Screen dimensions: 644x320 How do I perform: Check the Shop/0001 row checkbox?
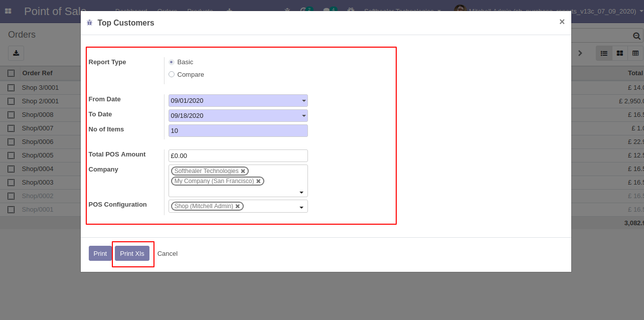click(11, 210)
